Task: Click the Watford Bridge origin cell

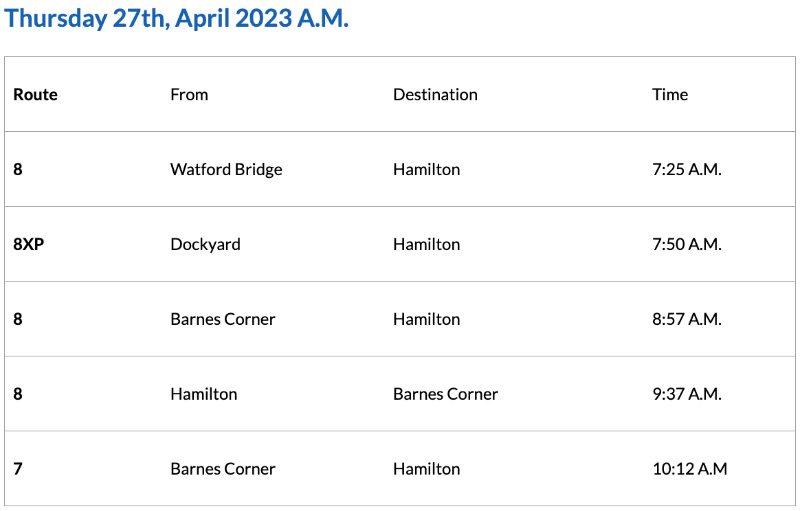Action: point(226,170)
